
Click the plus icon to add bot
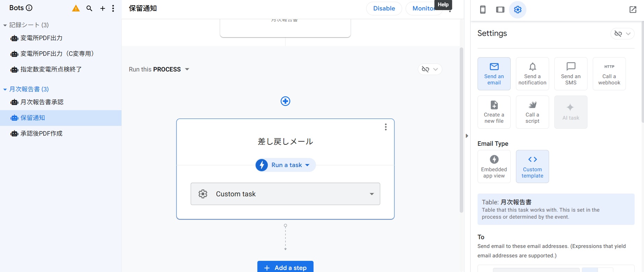(x=103, y=8)
